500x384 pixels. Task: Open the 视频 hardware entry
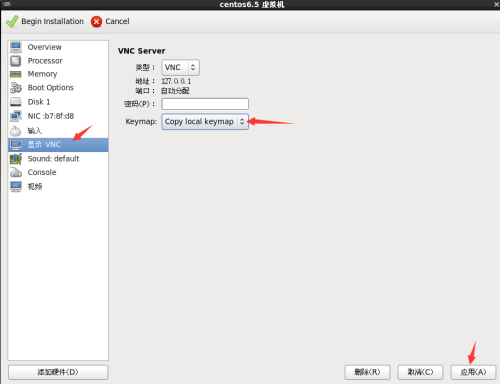[58, 187]
